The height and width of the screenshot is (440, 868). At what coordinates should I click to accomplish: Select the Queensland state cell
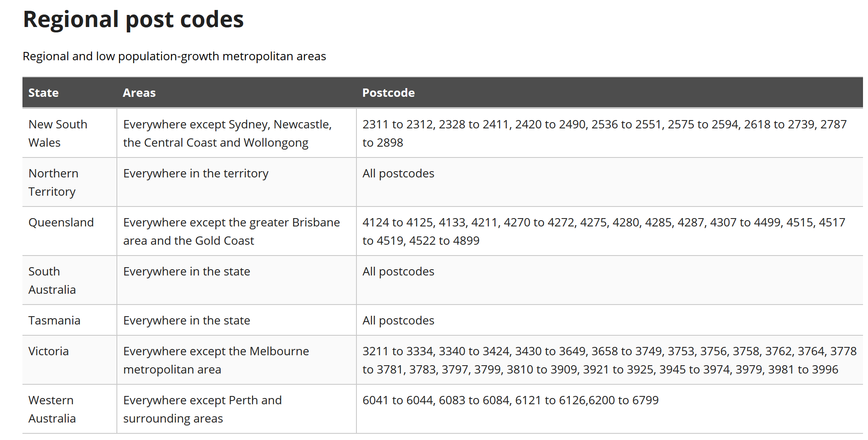coord(69,231)
